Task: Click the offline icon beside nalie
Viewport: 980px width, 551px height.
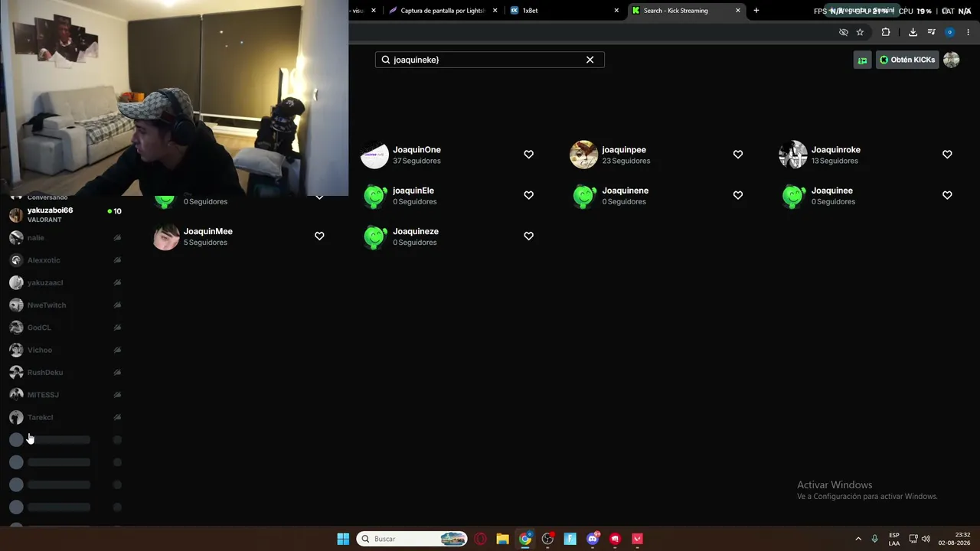Action: [x=117, y=238]
